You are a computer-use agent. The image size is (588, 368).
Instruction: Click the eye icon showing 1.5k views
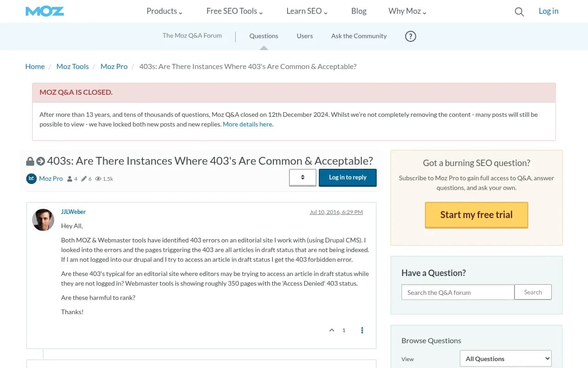coord(98,178)
